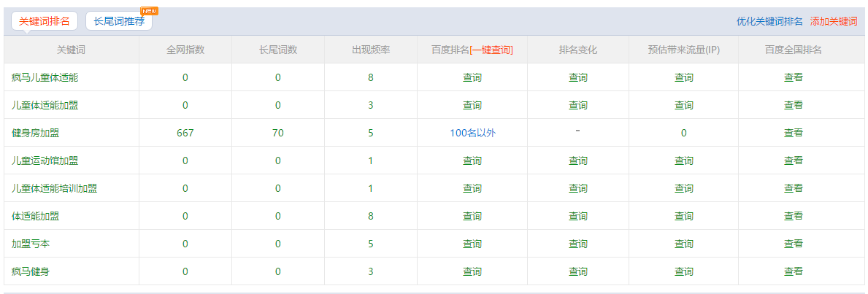
Task: Click the 添加关键词 link
Action: coord(834,22)
